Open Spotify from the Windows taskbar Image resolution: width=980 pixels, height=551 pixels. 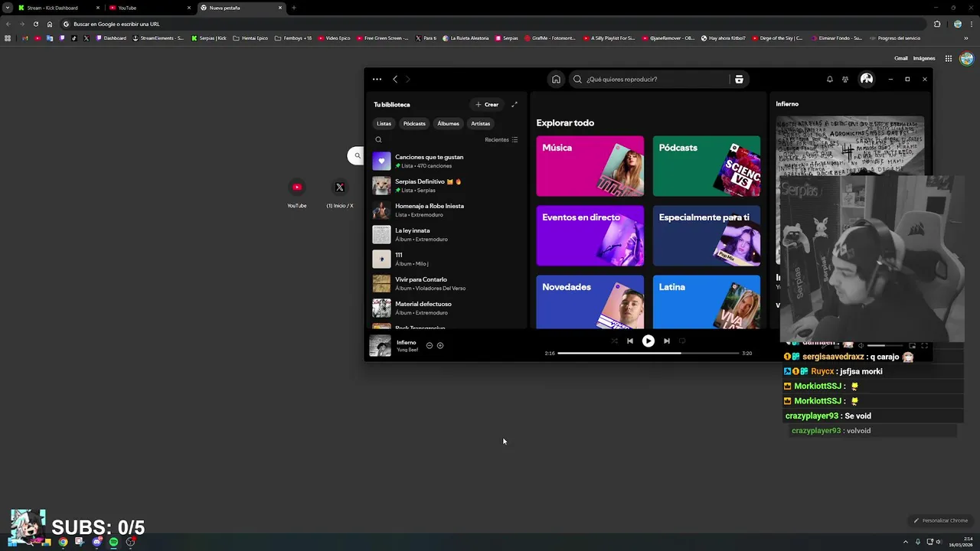click(x=113, y=542)
